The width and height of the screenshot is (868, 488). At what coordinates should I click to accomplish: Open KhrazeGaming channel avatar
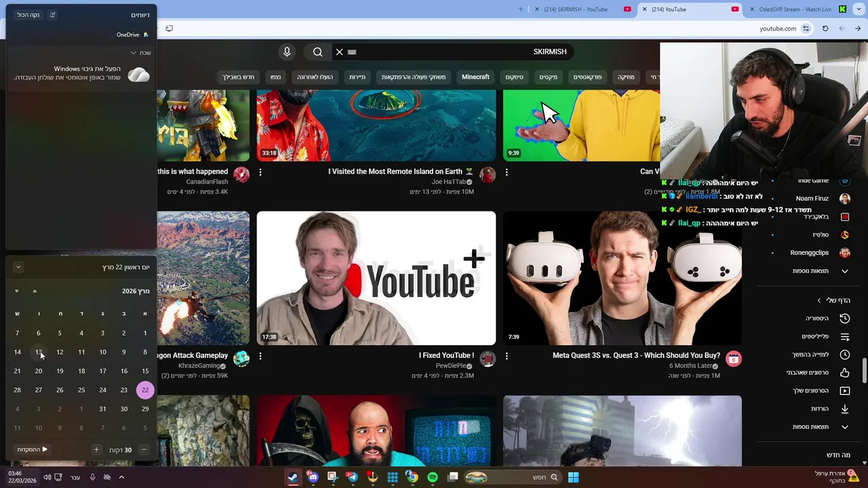coord(241,359)
